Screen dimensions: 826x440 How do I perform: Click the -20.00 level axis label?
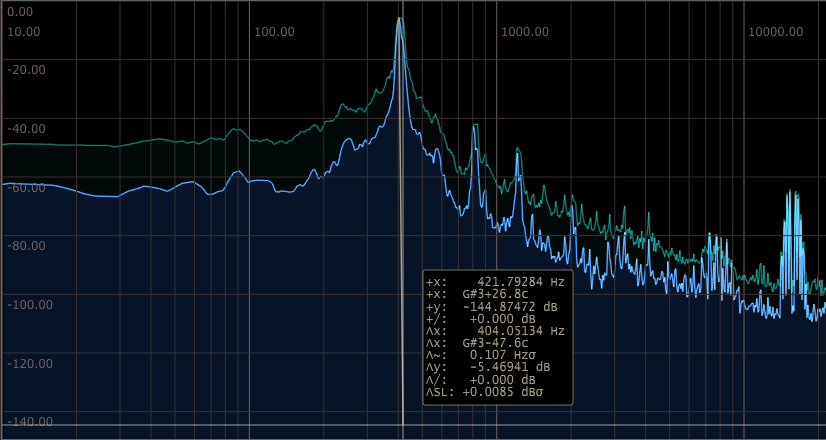point(26,70)
